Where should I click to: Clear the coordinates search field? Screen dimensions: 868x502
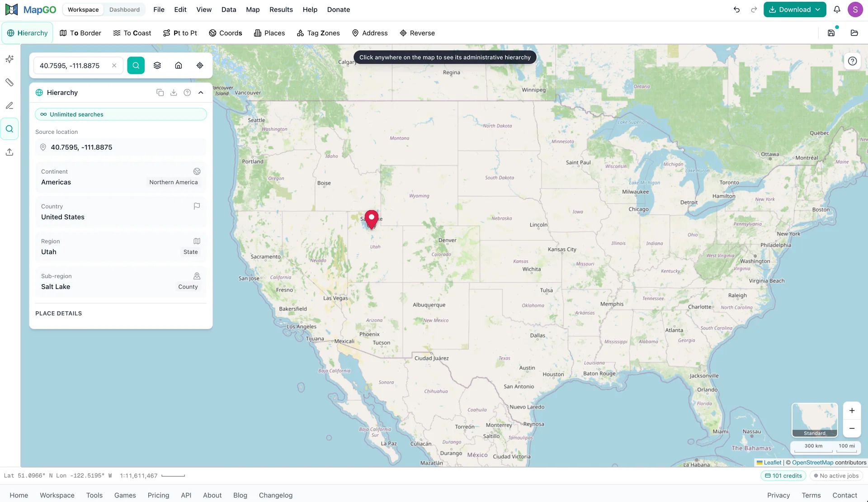coord(114,66)
